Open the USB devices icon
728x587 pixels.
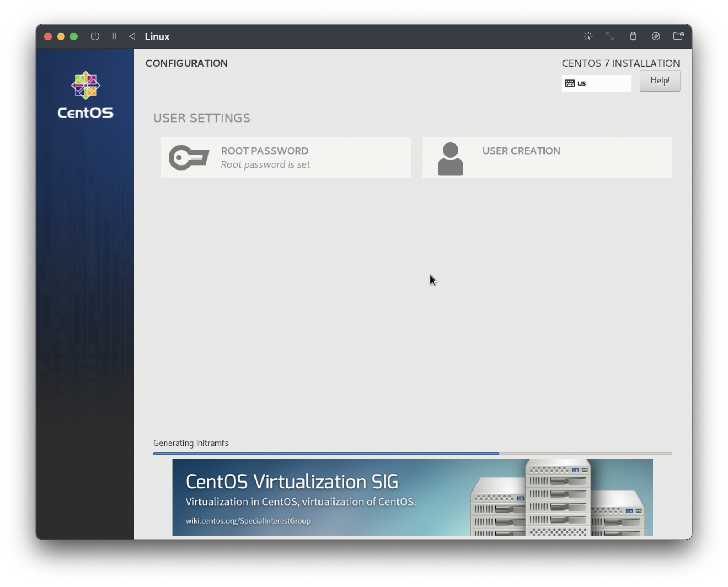coord(633,36)
